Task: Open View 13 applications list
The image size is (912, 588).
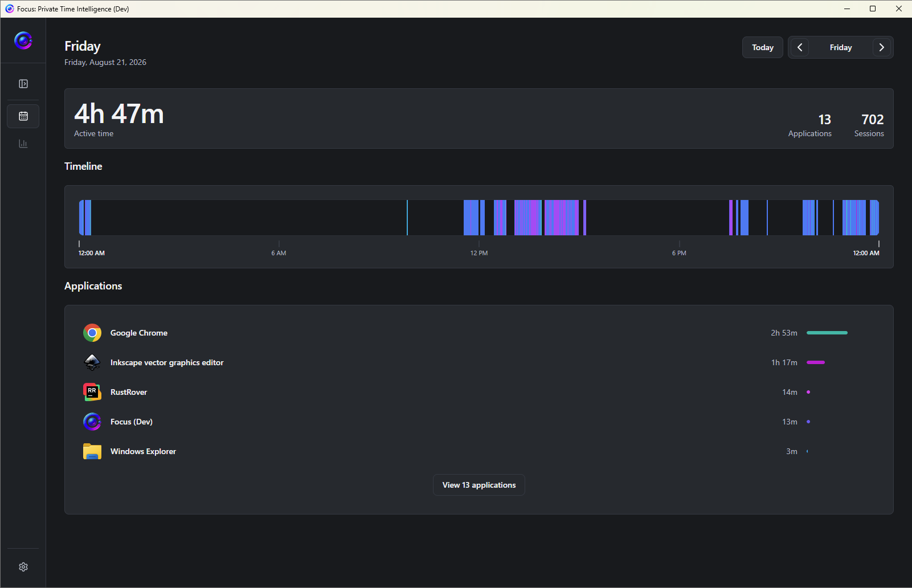Action: pos(479,485)
